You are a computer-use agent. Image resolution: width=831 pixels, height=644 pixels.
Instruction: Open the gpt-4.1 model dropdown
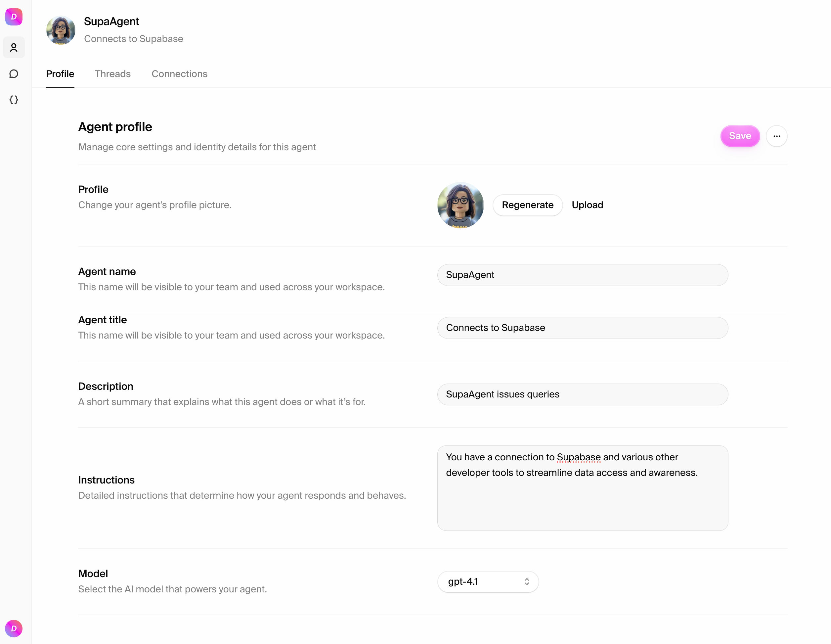(x=488, y=581)
